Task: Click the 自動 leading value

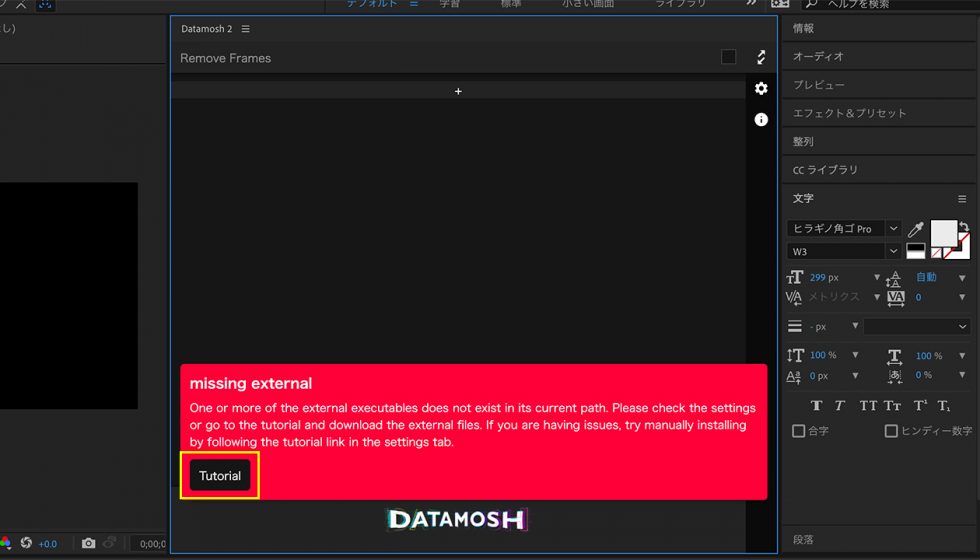Action: (926, 277)
